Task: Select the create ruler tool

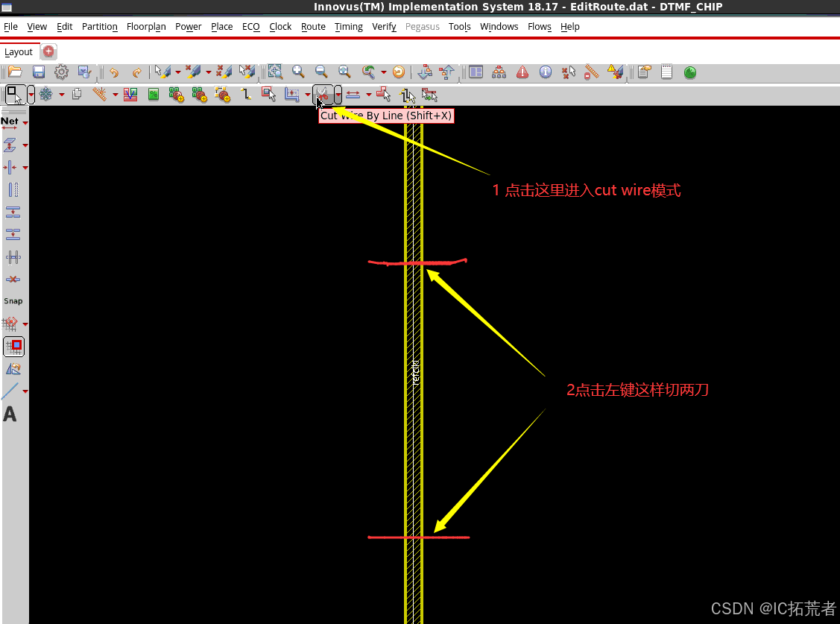Action: coord(100,94)
